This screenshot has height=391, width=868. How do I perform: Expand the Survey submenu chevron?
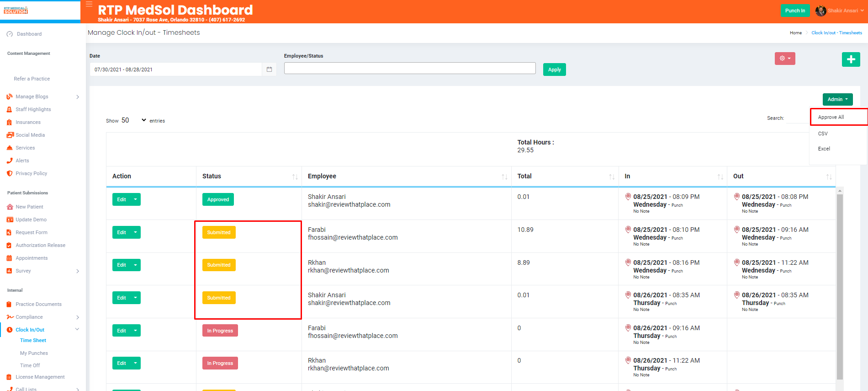(x=78, y=271)
